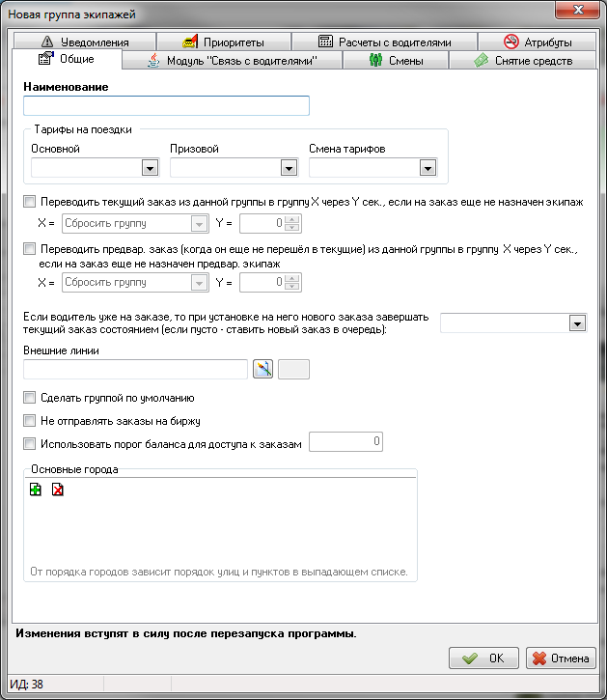Click the add city green plus icon
The width and height of the screenshot is (607, 700).
(x=36, y=490)
